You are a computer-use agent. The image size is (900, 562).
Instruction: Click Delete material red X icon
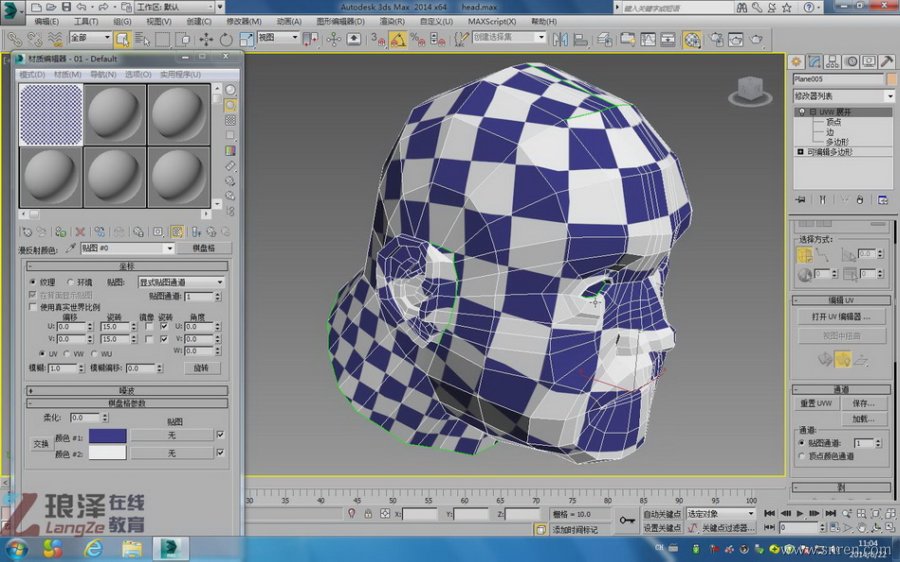click(80, 232)
